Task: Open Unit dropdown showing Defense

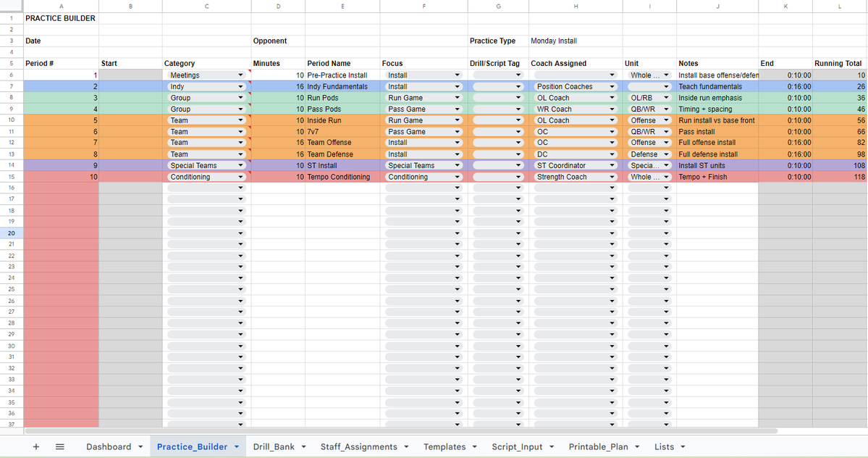Action: click(649, 154)
